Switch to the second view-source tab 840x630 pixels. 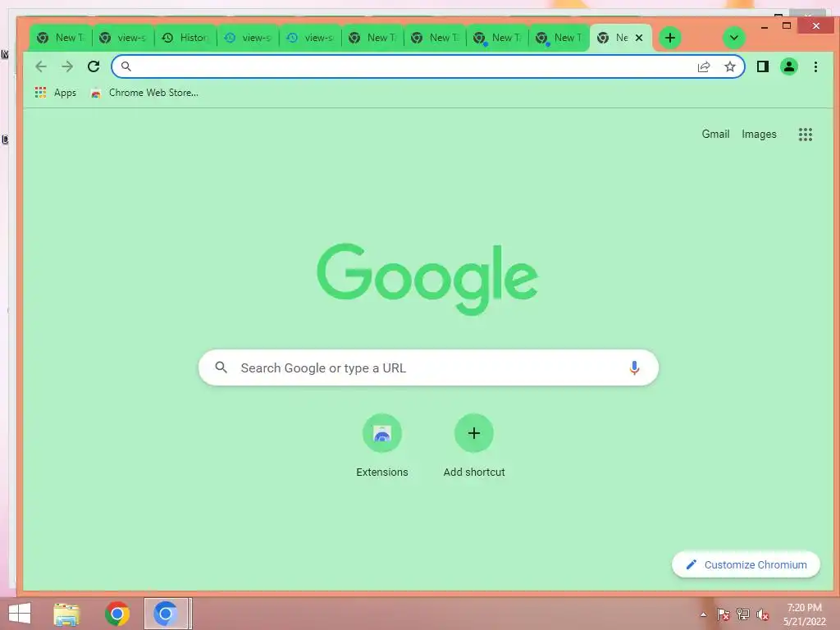point(248,38)
